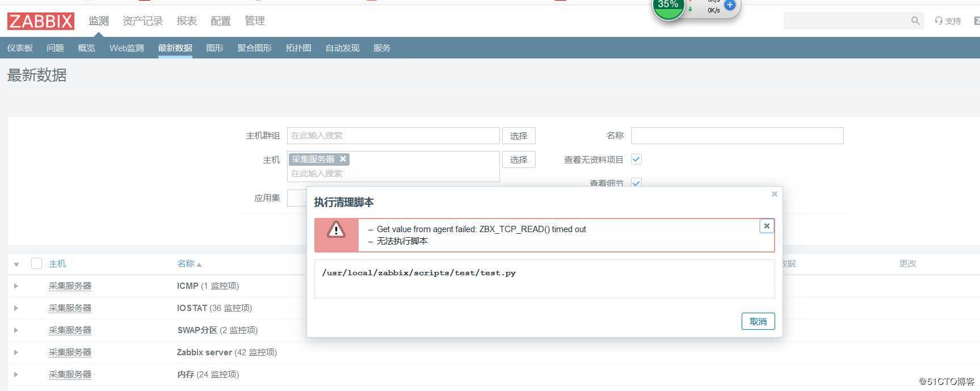
Task: Click 取消 button in dialog
Action: pos(758,321)
